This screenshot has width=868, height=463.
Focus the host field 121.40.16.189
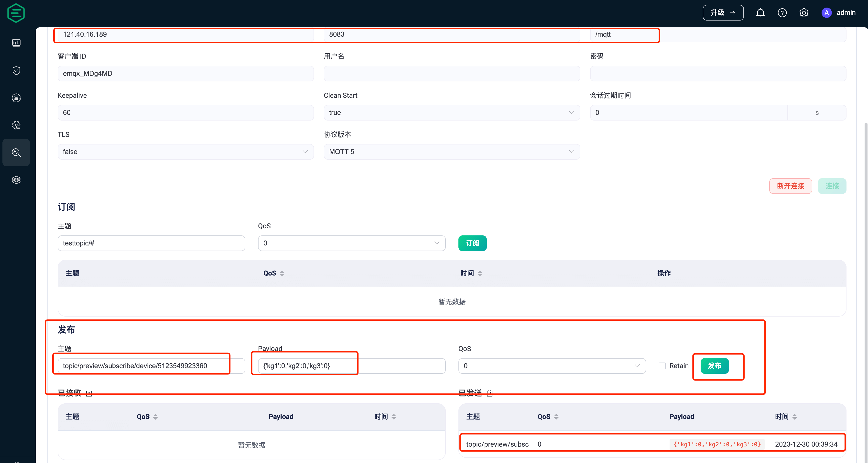pyautogui.click(x=186, y=34)
